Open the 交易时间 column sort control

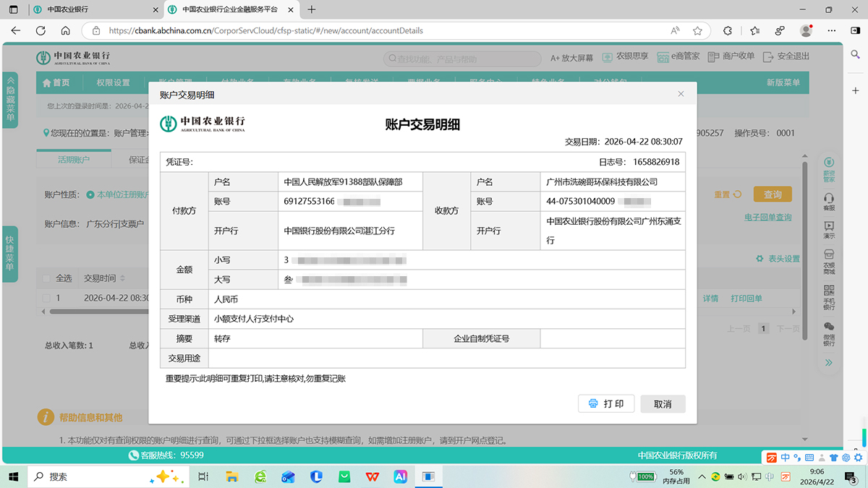click(x=122, y=278)
